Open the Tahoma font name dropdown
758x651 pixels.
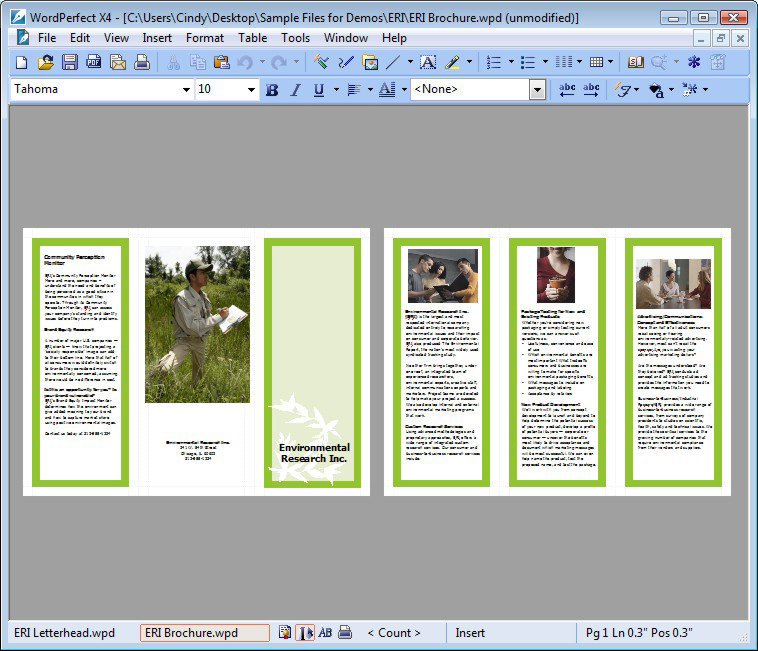coord(186,90)
